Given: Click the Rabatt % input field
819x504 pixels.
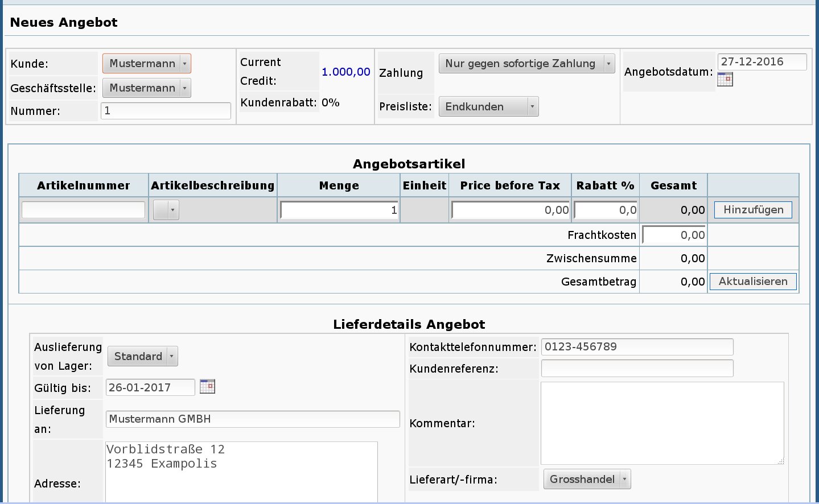Looking at the screenshot, I should tap(606, 210).
